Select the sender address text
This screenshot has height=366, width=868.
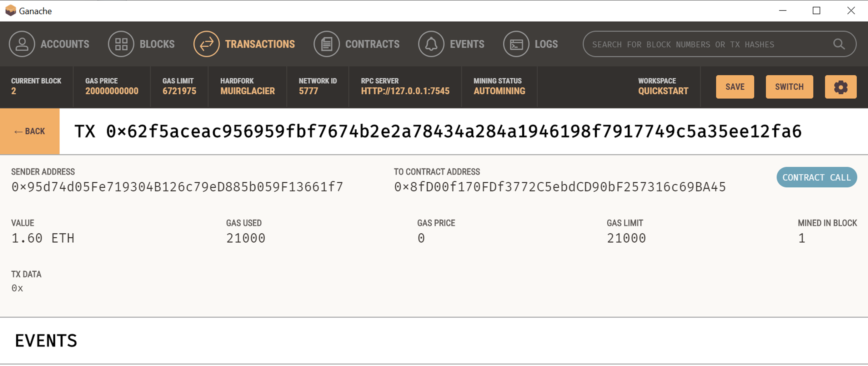(177, 186)
